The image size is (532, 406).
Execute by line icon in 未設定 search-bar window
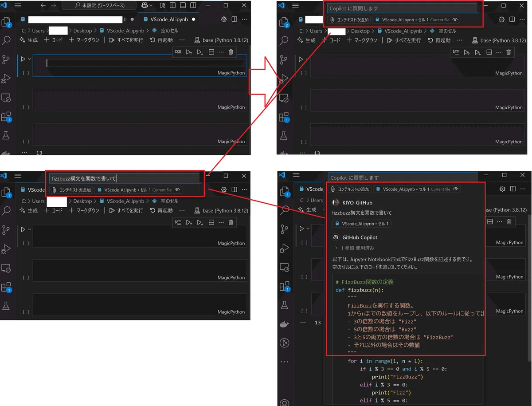click(178, 52)
